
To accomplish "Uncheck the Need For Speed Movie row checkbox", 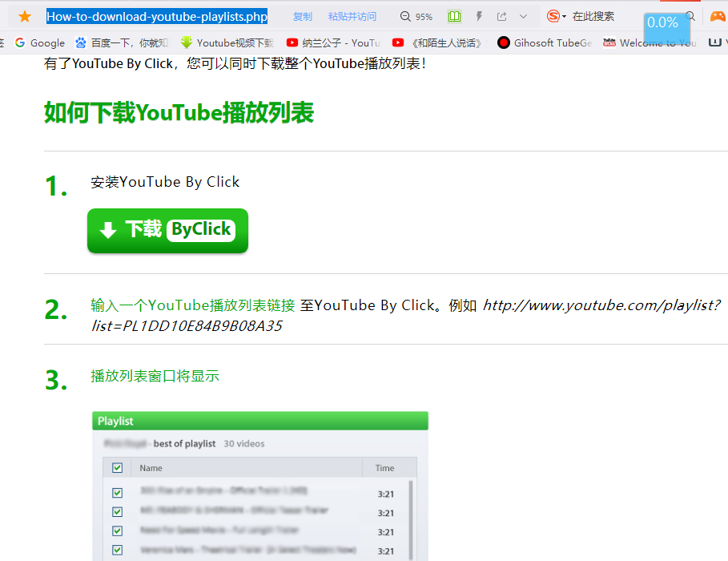I will tap(118, 531).
